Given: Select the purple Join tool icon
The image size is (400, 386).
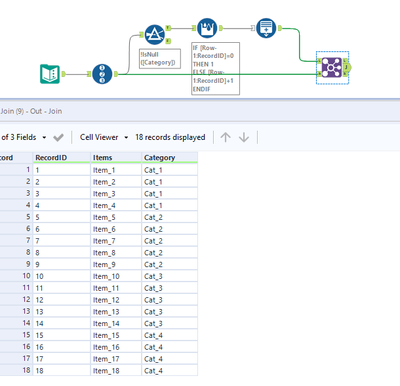Looking at the screenshot, I should coord(332,68).
